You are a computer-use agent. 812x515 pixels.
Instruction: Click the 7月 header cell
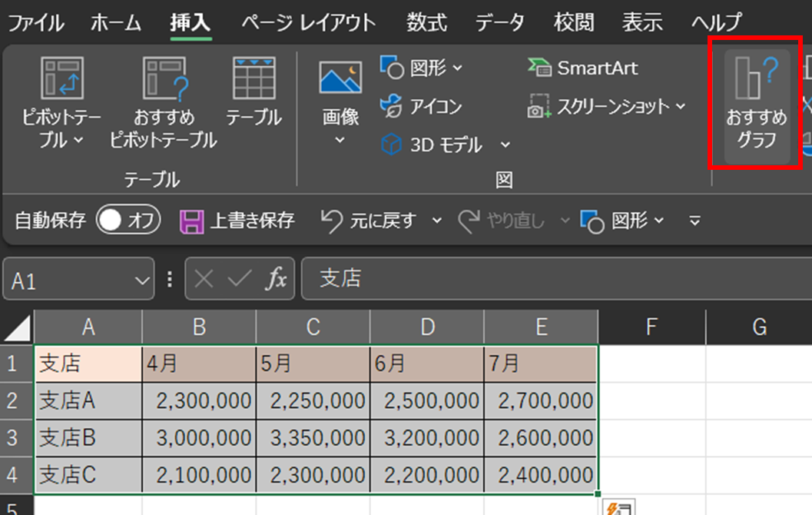(541, 364)
